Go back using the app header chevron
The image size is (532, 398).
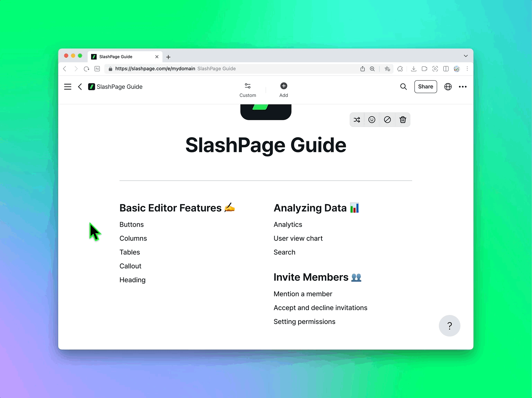(x=80, y=87)
